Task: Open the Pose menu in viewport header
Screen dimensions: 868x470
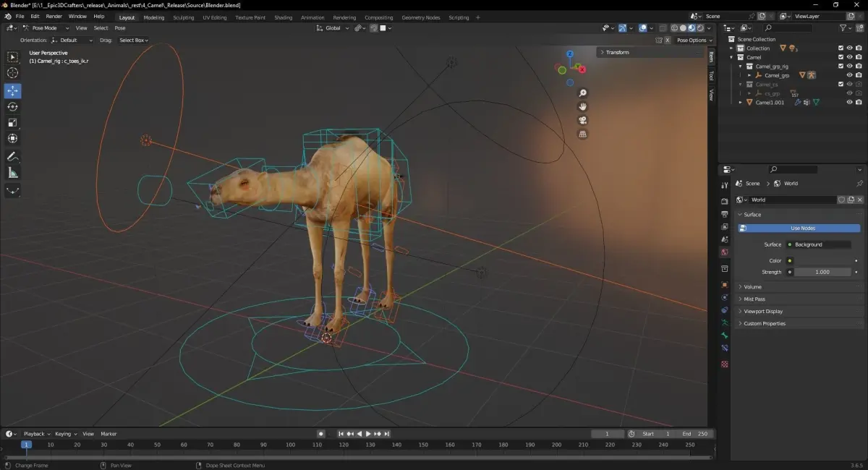Action: tap(120, 28)
